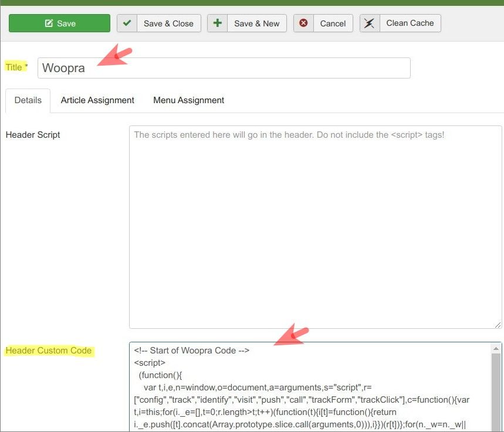Click the lightning icon on Clean Cache
The width and height of the screenshot is (504, 432).
pos(370,23)
